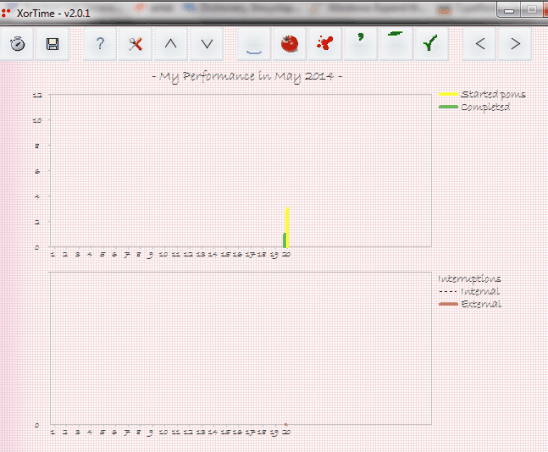The image size is (548, 452).
Task: Click the green apostrophe mark icon
Action: pos(360,44)
